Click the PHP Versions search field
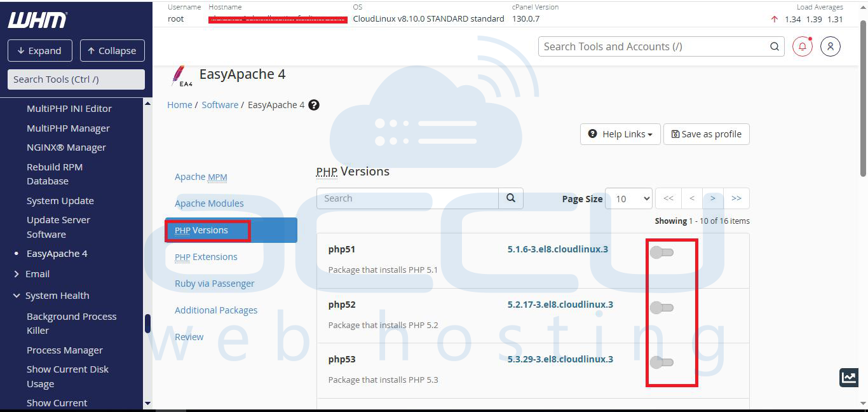This screenshot has height=412, width=868. [x=407, y=198]
